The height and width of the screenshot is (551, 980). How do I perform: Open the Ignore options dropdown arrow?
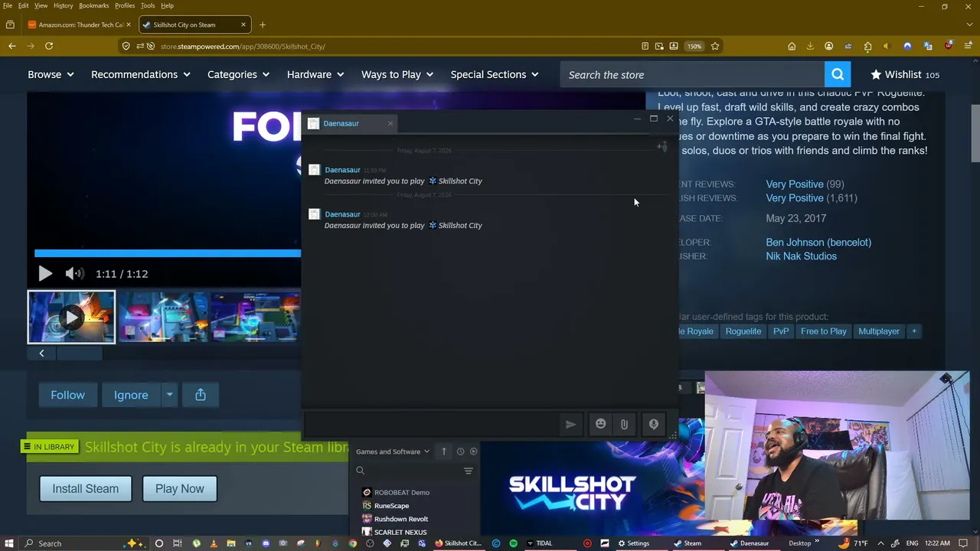(169, 395)
